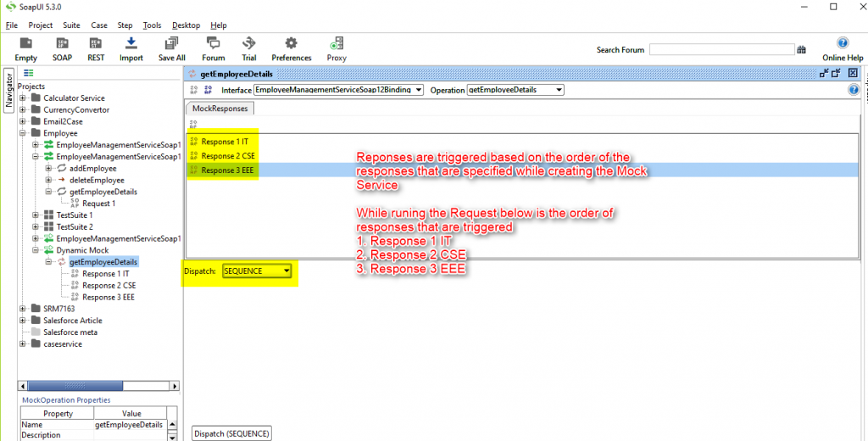868x441 pixels.
Task: Create a new SOAP project
Action: [63, 44]
